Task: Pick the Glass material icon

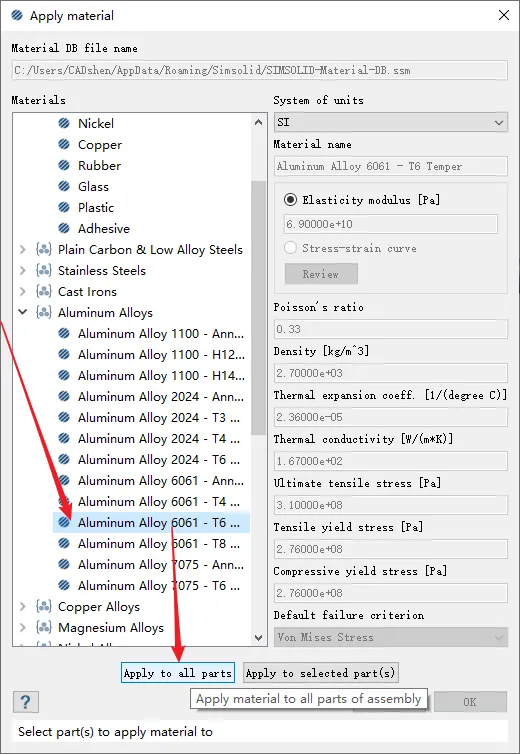Action: pyautogui.click(x=64, y=187)
